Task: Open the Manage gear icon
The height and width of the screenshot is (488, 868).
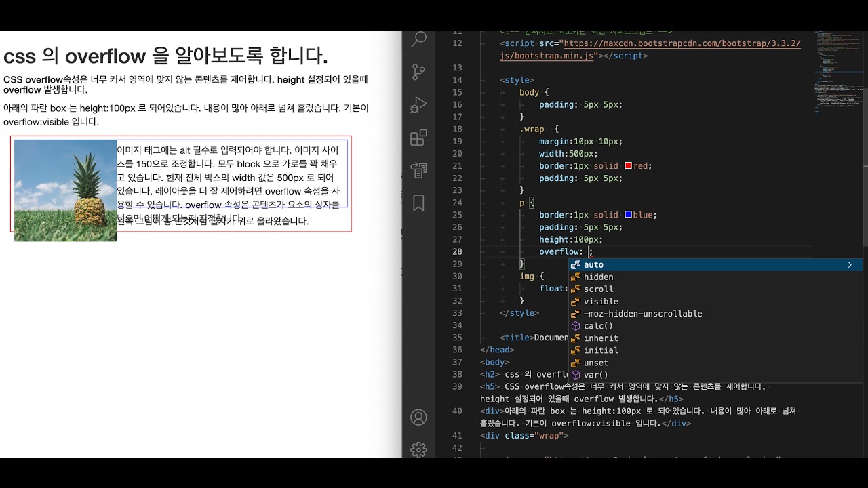Action: click(419, 449)
